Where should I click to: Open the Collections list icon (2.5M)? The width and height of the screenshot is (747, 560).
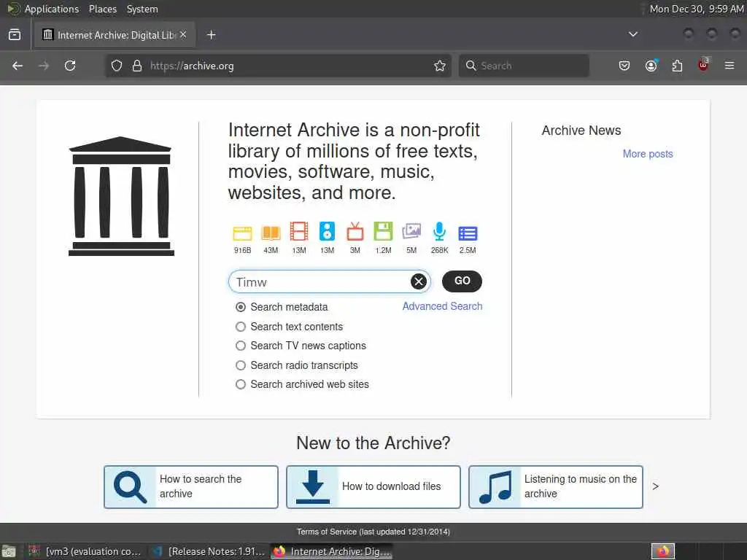(468, 233)
